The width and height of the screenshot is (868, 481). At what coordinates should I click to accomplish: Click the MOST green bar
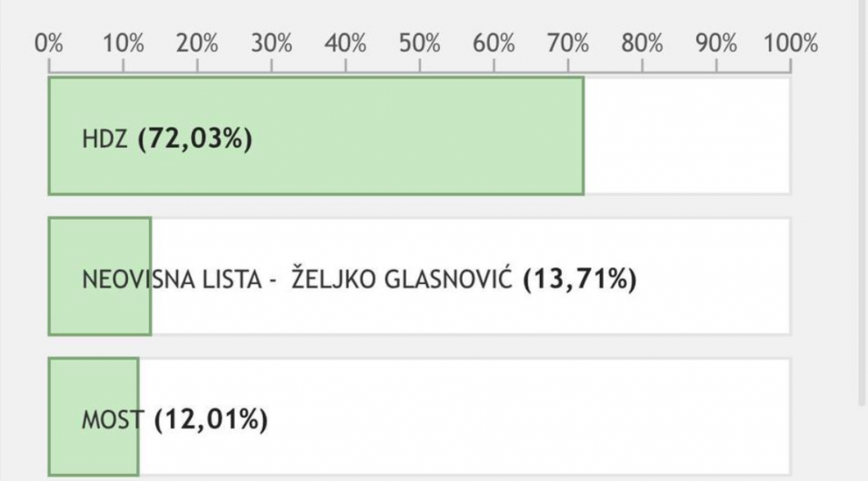(93, 417)
